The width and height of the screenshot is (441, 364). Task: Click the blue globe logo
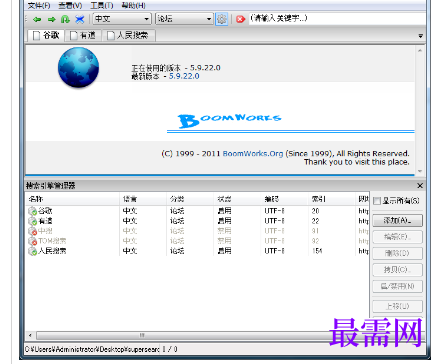(79, 67)
